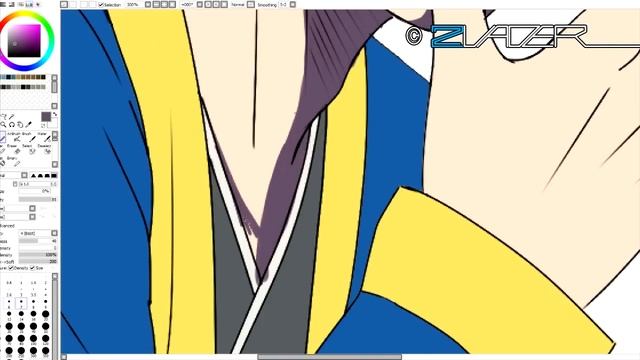This screenshot has height=360, width=640.
Task: Select the Bucket fill tool
Action: coord(2,162)
